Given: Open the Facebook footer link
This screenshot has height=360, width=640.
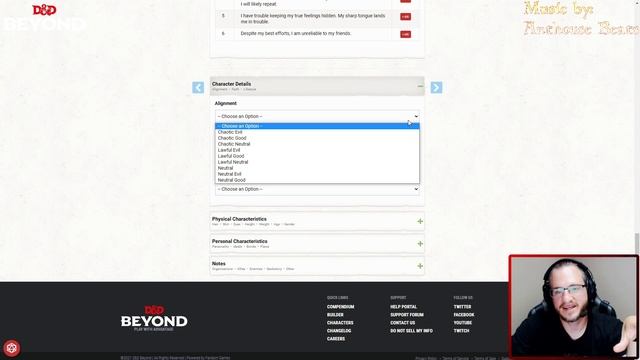Looking at the screenshot, I should click(464, 315).
